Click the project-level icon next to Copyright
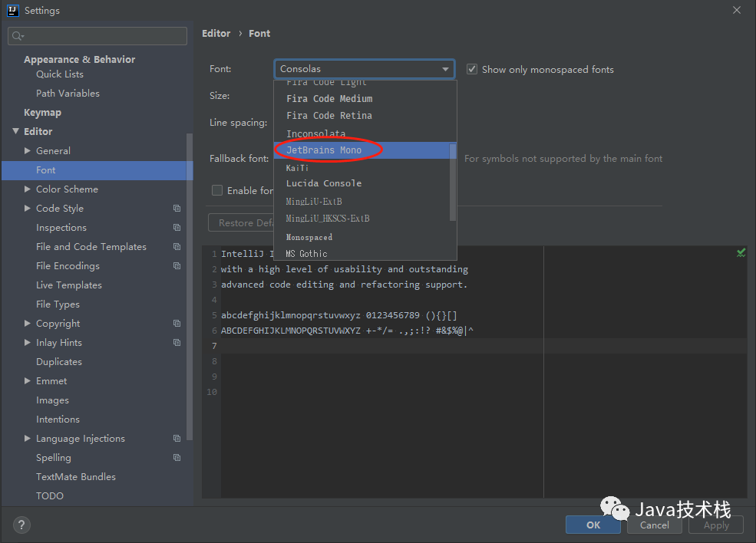Image resolution: width=756 pixels, height=543 pixels. coord(177,324)
